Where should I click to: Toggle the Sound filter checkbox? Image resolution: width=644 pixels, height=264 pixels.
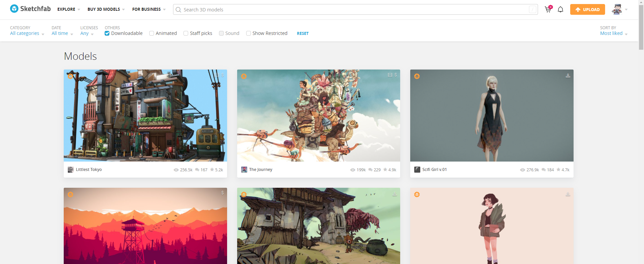[221, 33]
